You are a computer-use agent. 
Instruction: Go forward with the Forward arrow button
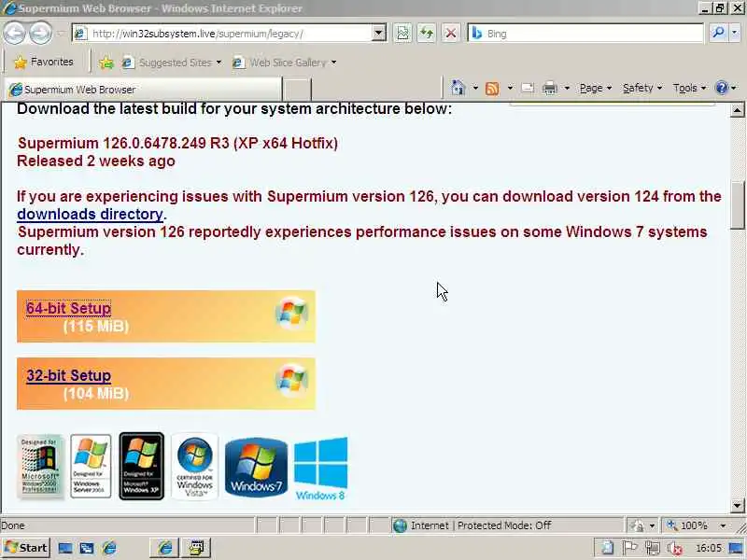[41, 34]
